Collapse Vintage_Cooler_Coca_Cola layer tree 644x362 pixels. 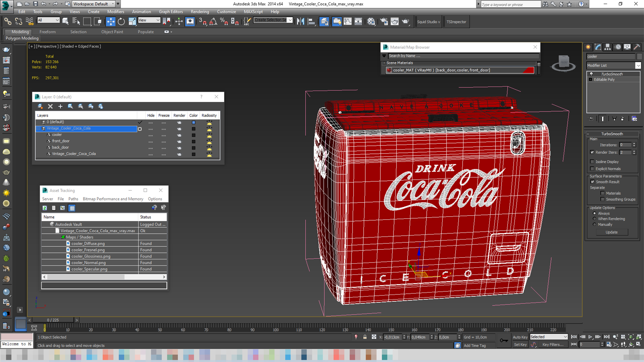pos(38,128)
